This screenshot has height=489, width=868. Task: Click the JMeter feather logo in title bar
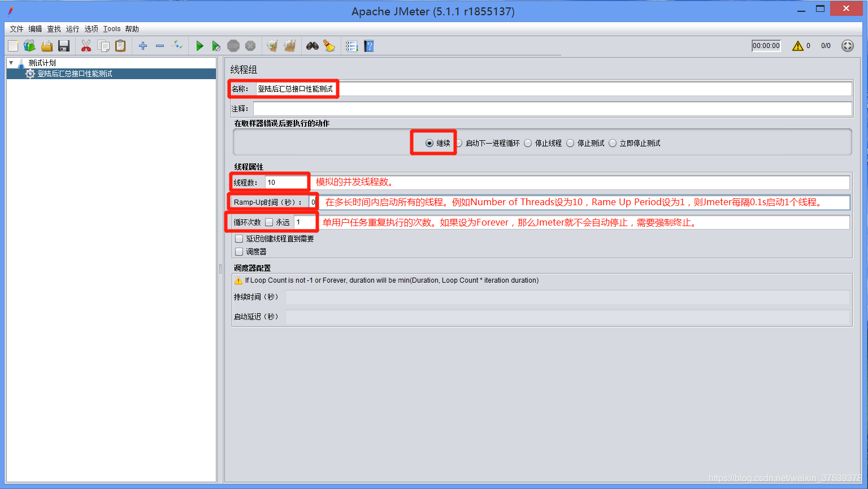pyautogui.click(x=11, y=11)
